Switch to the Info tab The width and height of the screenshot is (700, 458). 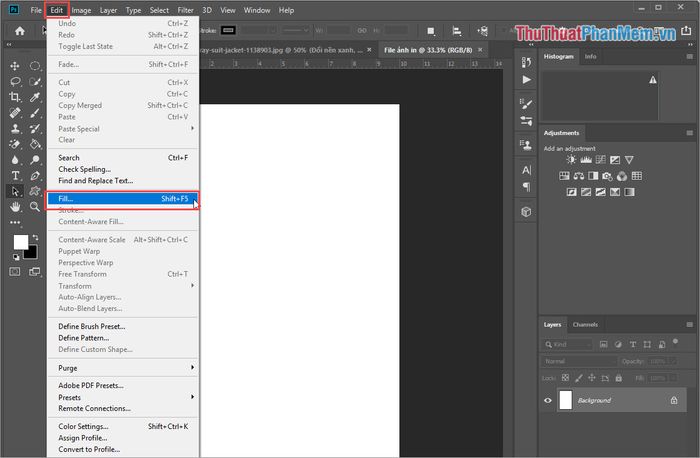click(590, 57)
